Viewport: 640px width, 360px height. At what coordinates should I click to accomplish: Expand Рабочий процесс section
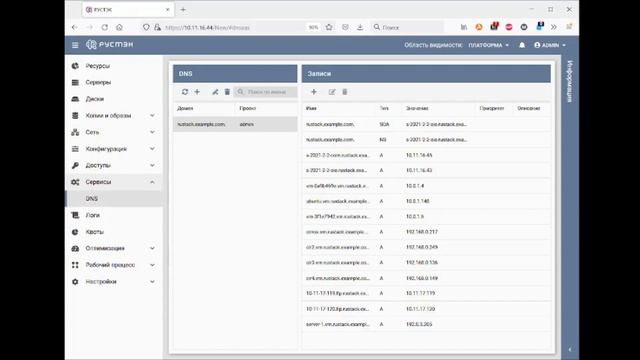(x=114, y=265)
